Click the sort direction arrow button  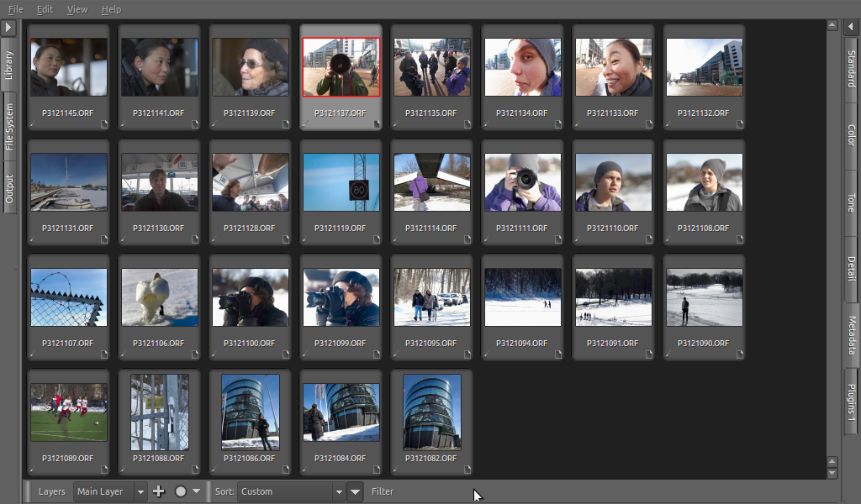tap(356, 491)
